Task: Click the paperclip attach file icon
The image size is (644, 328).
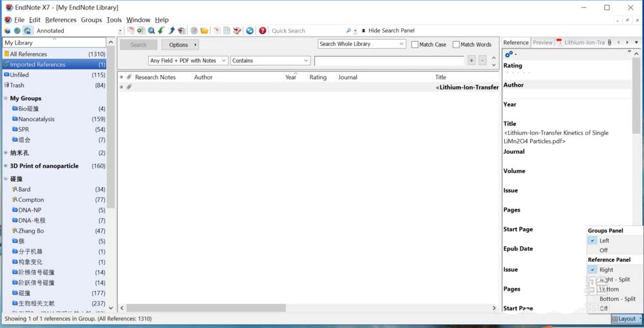Action: 129,77
